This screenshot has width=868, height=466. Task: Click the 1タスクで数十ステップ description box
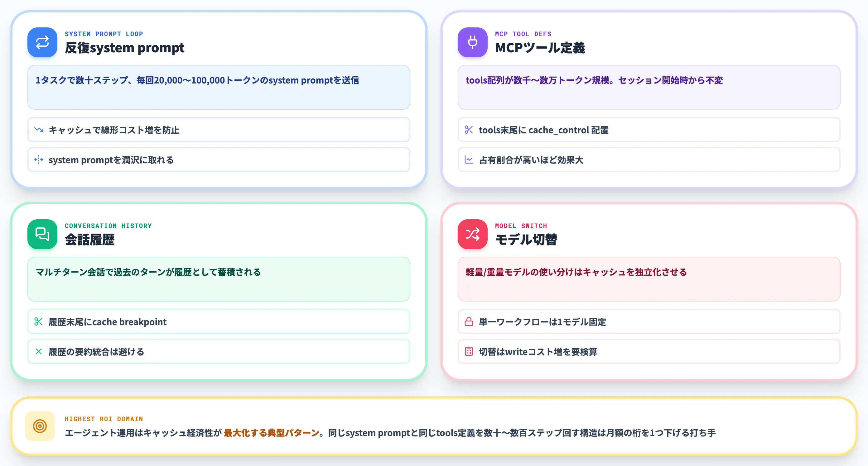point(219,87)
